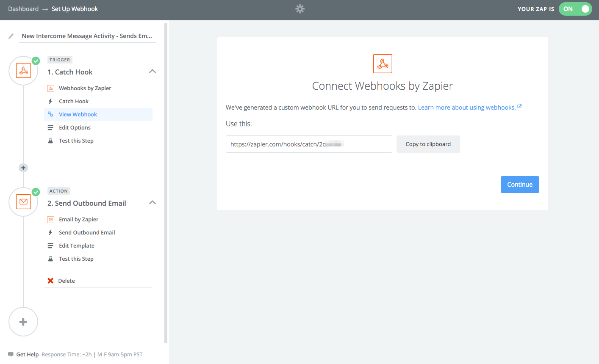Select the envelope icon in the action circle

[23, 202]
